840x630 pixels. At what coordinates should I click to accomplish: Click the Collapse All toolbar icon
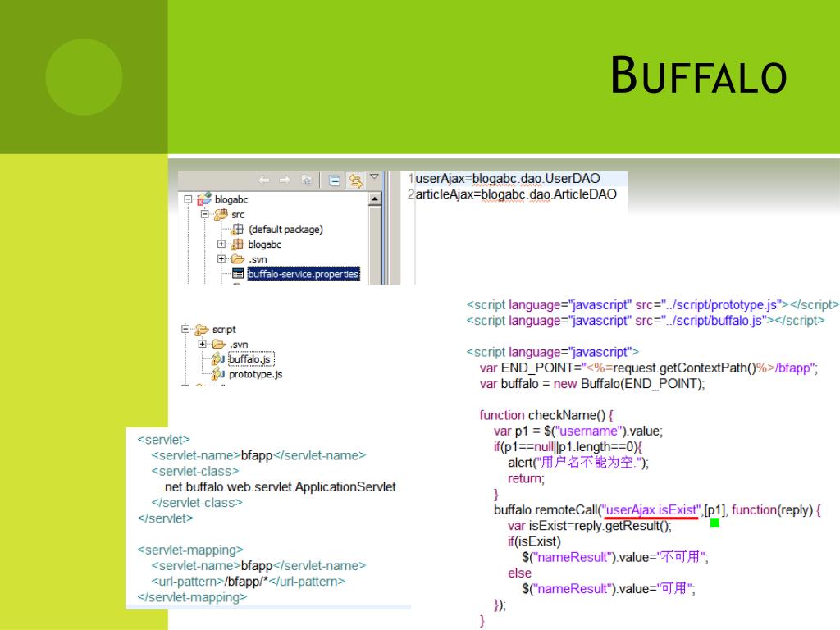point(335,181)
